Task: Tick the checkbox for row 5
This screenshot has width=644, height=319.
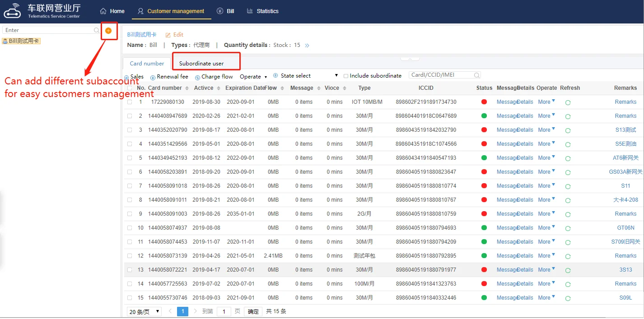Action: click(x=130, y=158)
